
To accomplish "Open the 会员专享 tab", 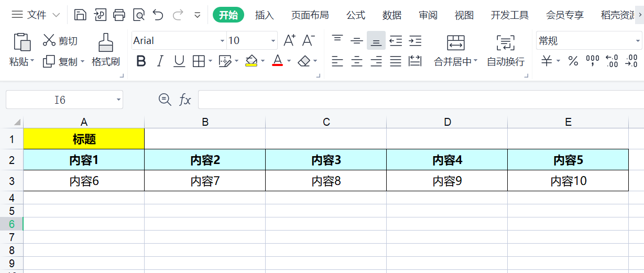I will pos(565,15).
